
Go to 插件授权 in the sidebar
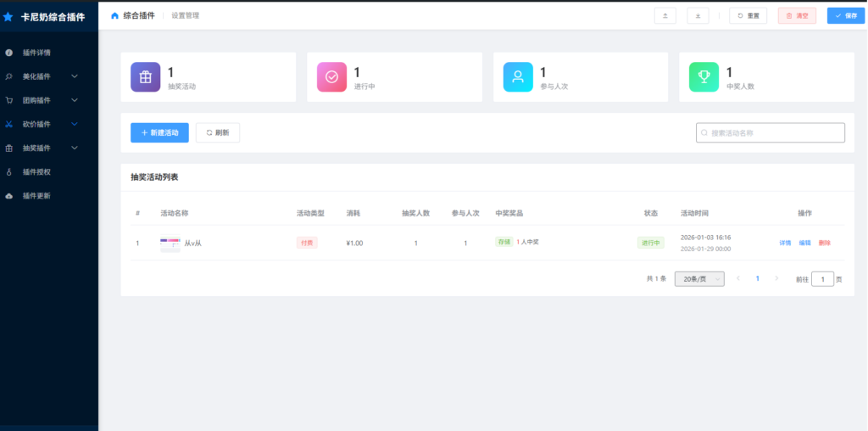(x=36, y=172)
